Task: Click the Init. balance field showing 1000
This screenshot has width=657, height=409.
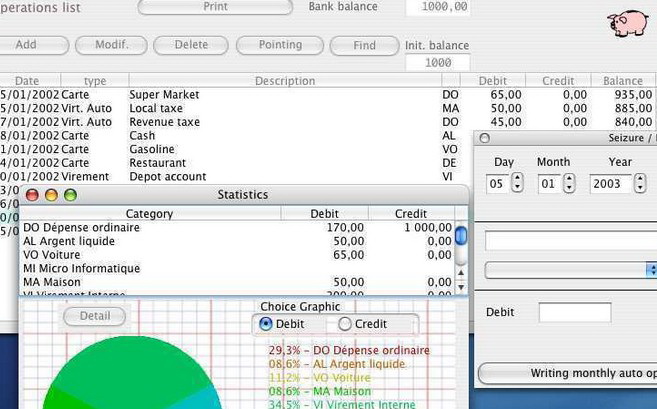Action: click(437, 63)
